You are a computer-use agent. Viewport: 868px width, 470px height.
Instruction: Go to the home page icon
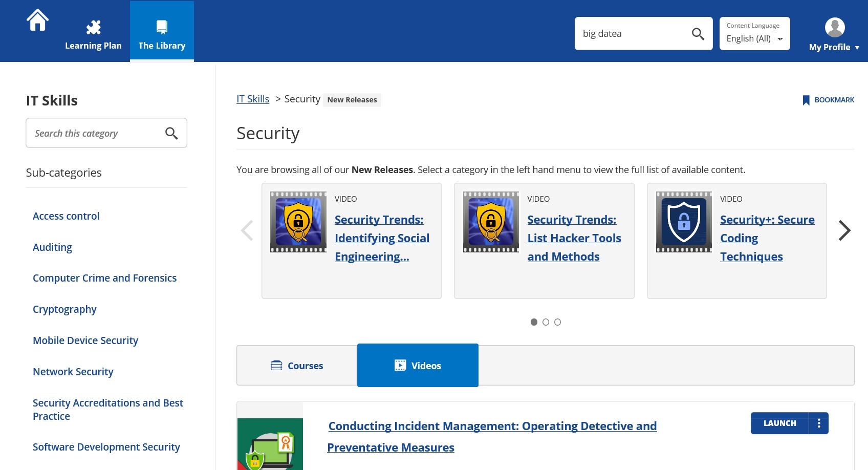(x=37, y=20)
